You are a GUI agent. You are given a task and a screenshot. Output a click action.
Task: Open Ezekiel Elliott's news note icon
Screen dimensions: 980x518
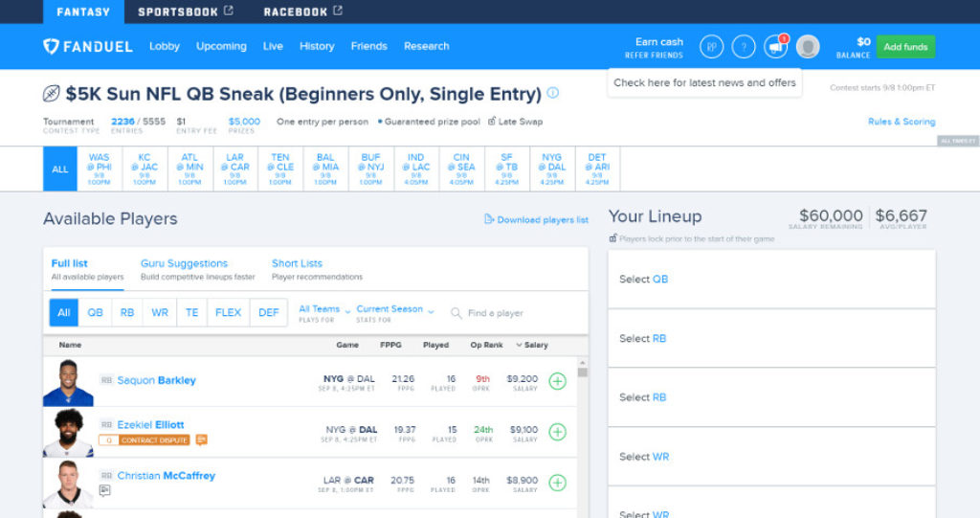pos(201,439)
